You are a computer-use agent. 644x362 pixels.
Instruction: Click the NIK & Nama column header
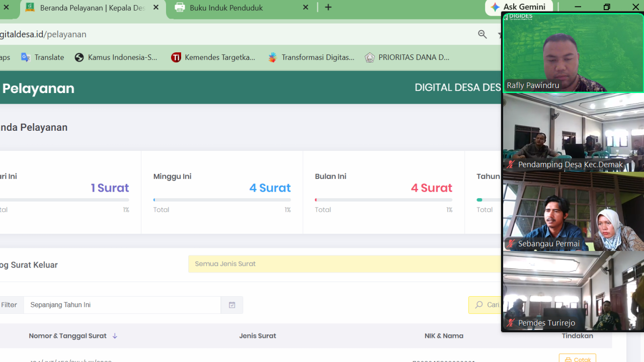tap(444, 336)
